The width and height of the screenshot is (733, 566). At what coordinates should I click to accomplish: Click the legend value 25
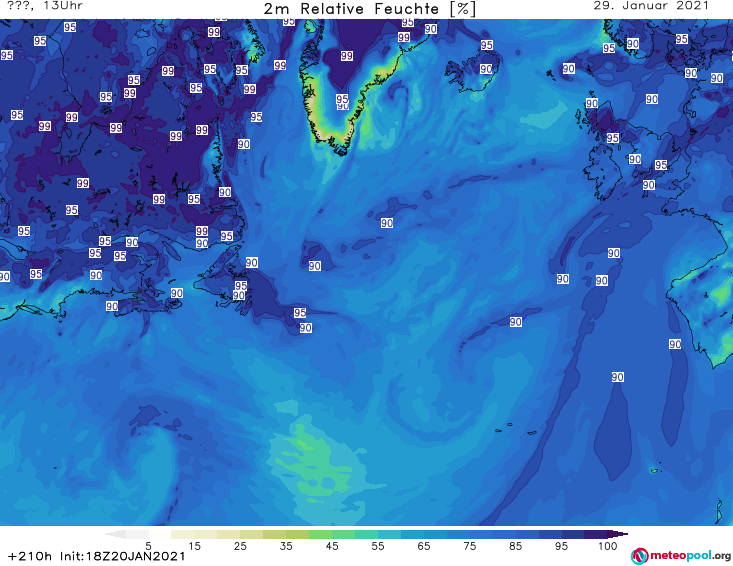240,546
